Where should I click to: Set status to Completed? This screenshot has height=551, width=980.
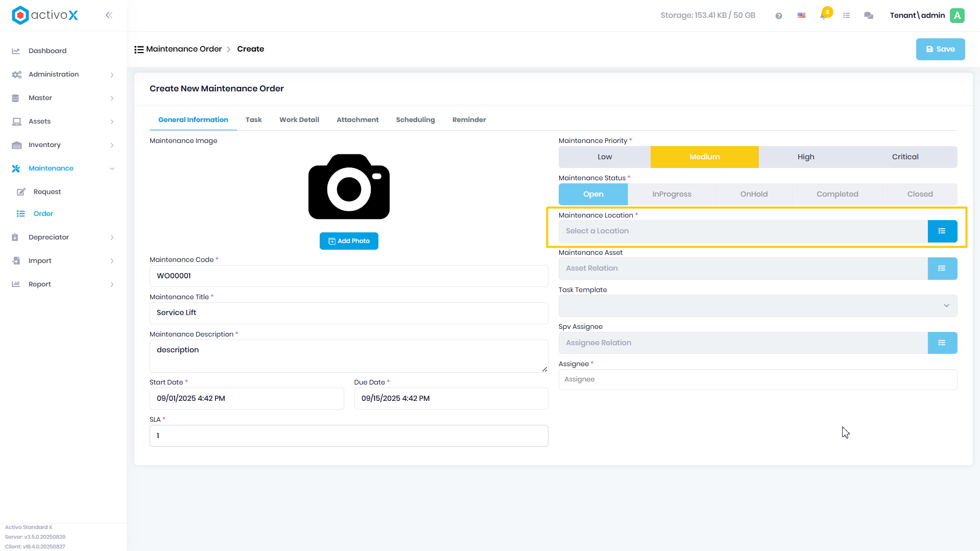pos(837,195)
